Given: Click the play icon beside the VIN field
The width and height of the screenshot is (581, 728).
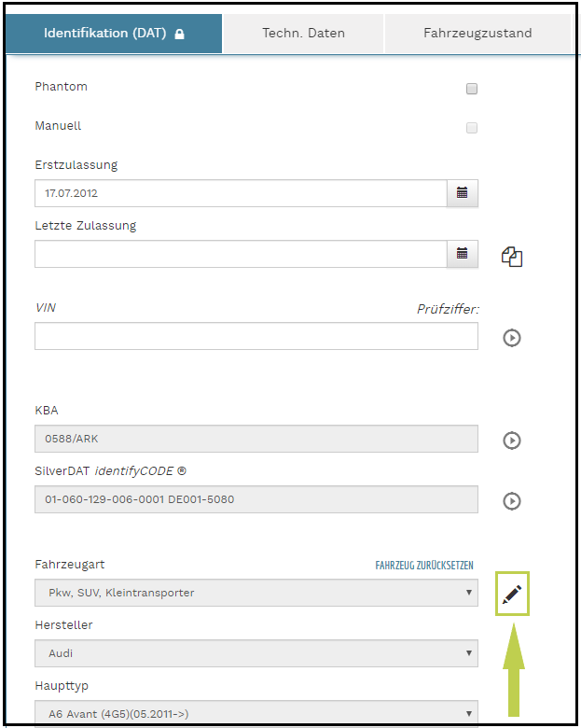Looking at the screenshot, I should click(511, 337).
